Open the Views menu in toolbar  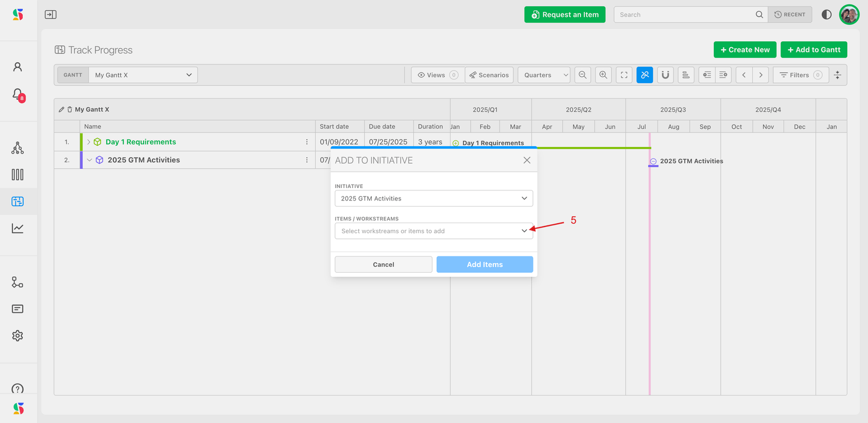[x=437, y=75]
